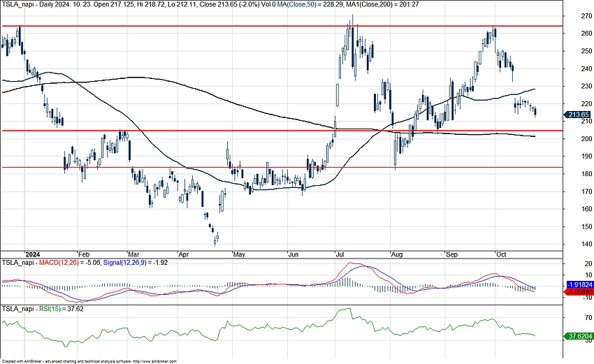Click the 270 price axis label
This screenshot has height=364, width=594.
tap(587, 16)
